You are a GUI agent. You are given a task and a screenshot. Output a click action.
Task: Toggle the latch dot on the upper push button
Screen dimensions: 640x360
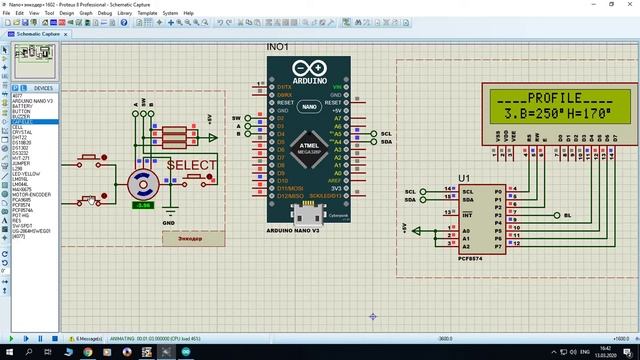tap(104, 157)
